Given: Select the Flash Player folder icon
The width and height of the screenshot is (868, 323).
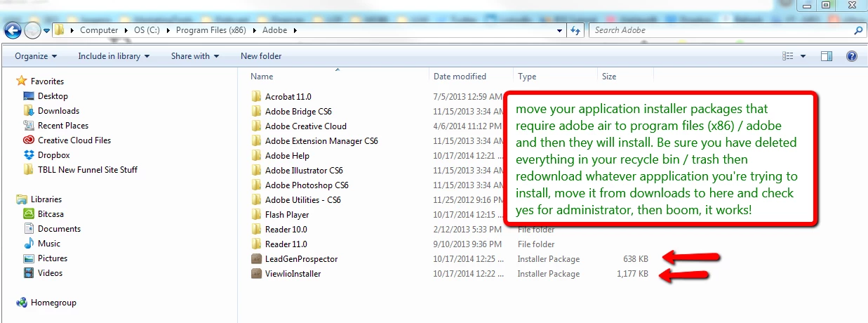Looking at the screenshot, I should (x=256, y=215).
